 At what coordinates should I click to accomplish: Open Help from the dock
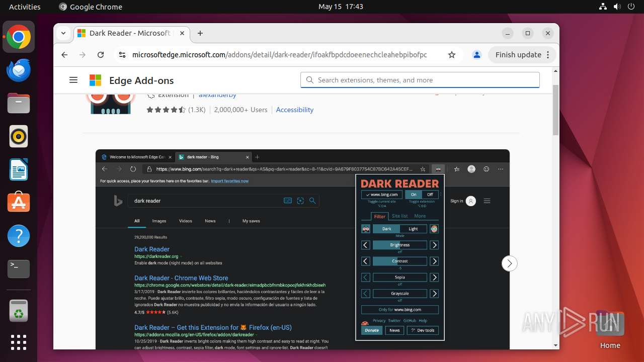point(19,236)
